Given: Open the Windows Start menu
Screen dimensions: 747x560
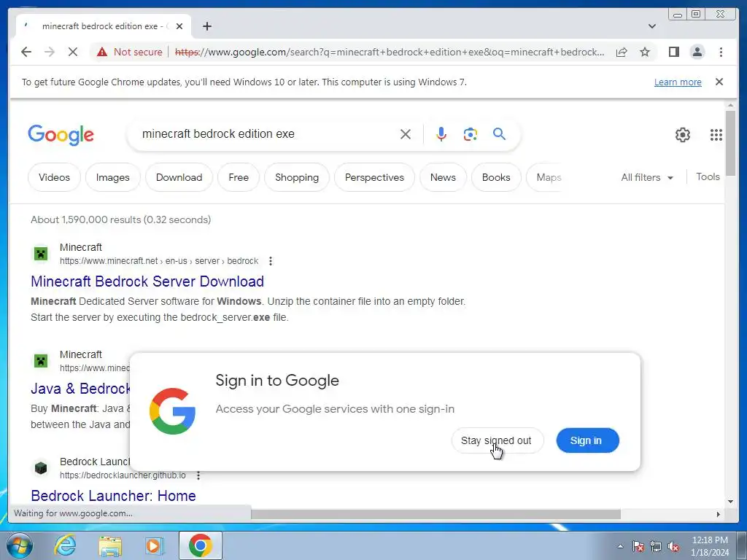Looking at the screenshot, I should 20,545.
